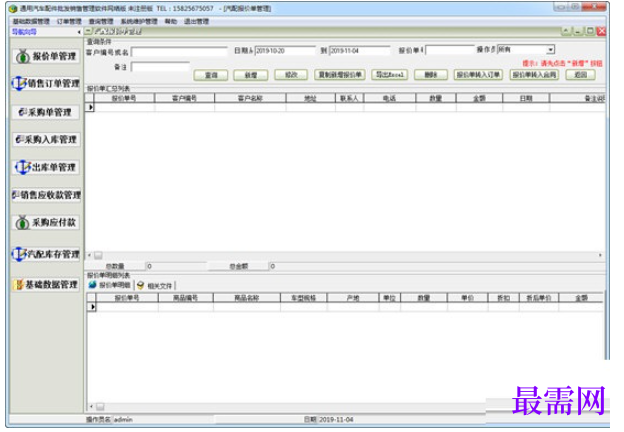624x432 pixels.
Task: Click summary list horizontal scrollbar right arrow
Action: tap(600, 255)
